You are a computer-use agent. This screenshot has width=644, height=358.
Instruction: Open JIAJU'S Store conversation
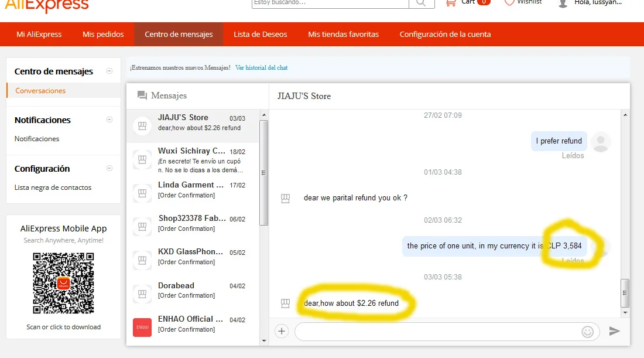click(x=193, y=126)
